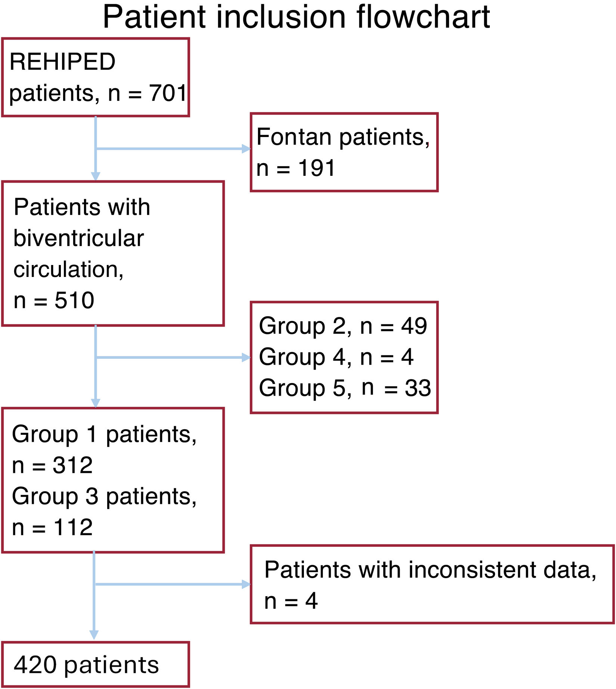Select the final 420 patients box

(96, 664)
